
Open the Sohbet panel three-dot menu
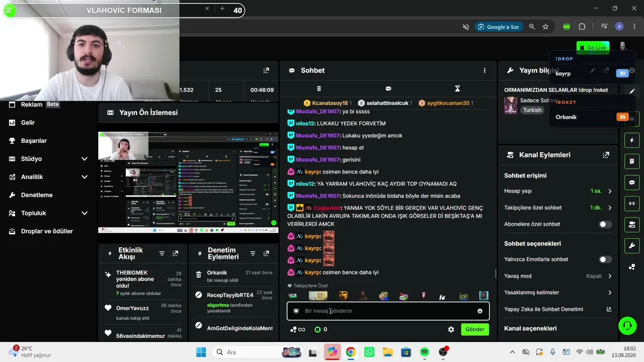(x=485, y=70)
